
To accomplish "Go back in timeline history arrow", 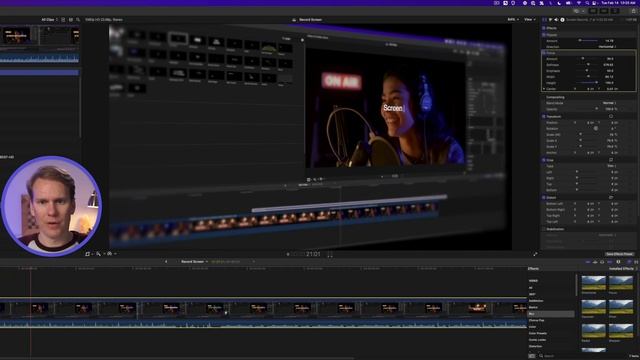I will (x=166, y=262).
